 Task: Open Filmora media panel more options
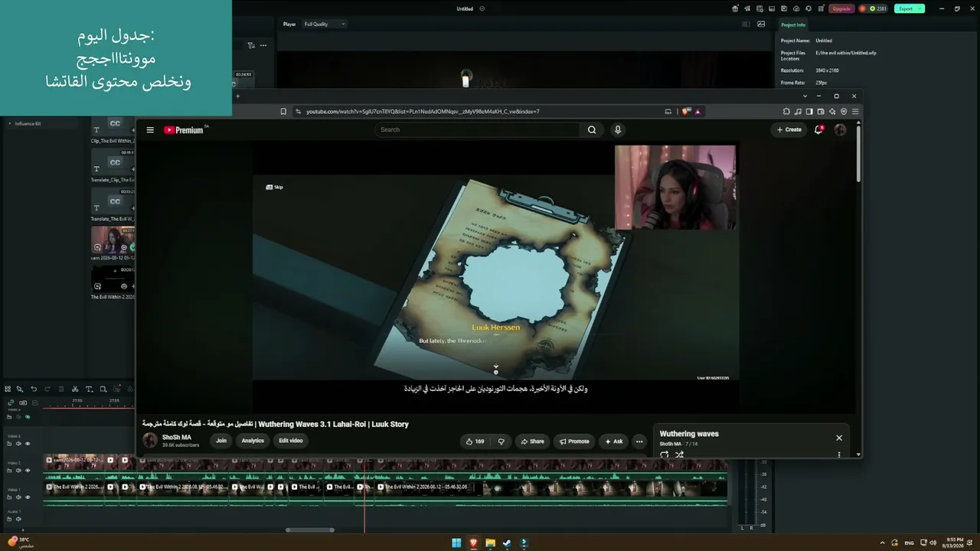click(263, 45)
